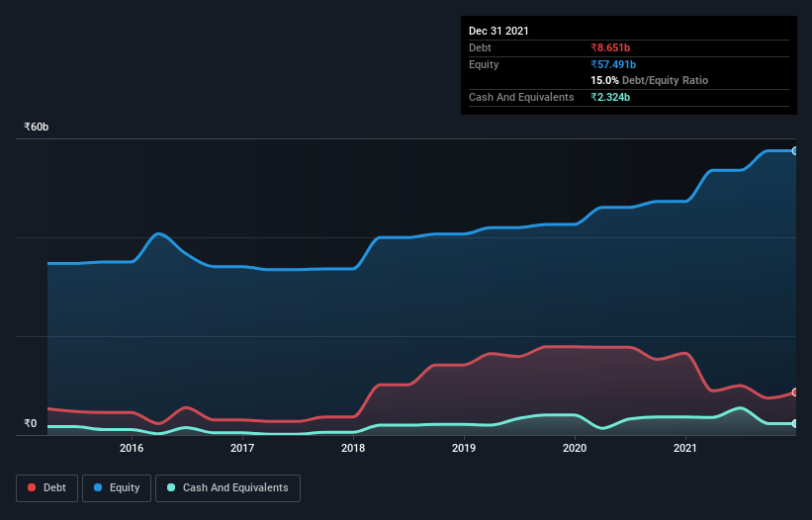Toggle the Equity legend button
The image size is (812, 520).
click(117, 488)
